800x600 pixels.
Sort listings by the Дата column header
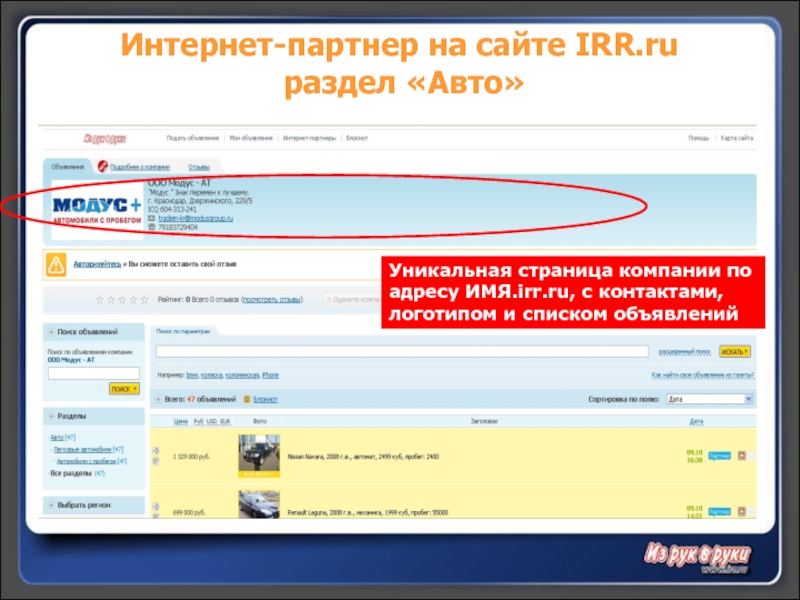696,421
